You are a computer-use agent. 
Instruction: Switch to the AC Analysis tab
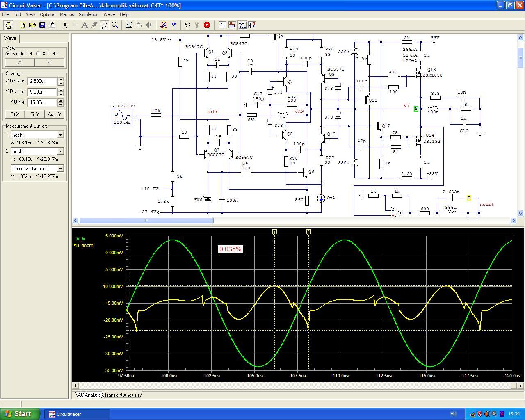[89, 395]
